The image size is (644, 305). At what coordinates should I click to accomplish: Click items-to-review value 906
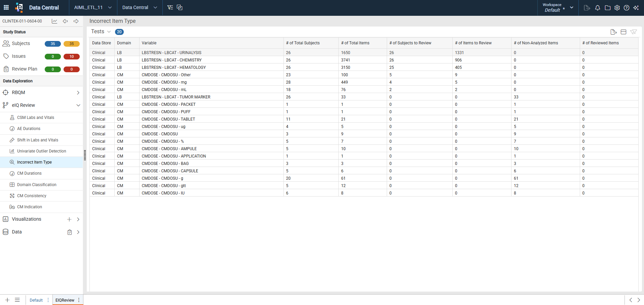458,60
